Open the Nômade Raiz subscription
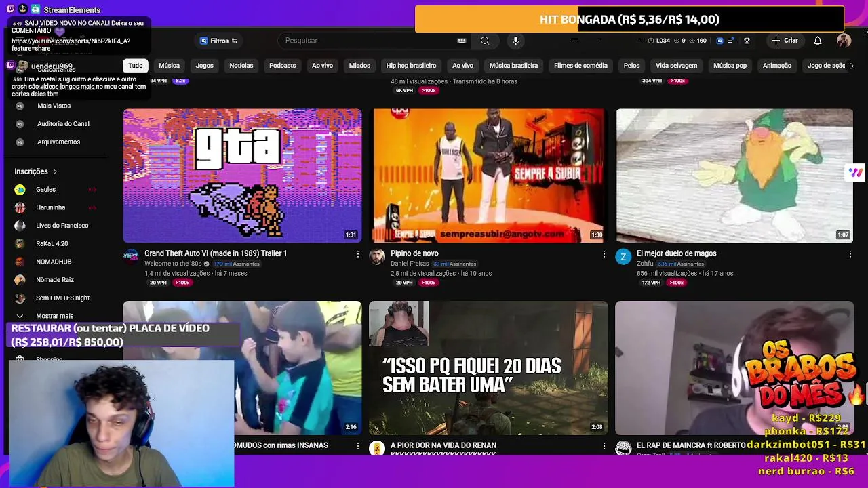 (56, 280)
